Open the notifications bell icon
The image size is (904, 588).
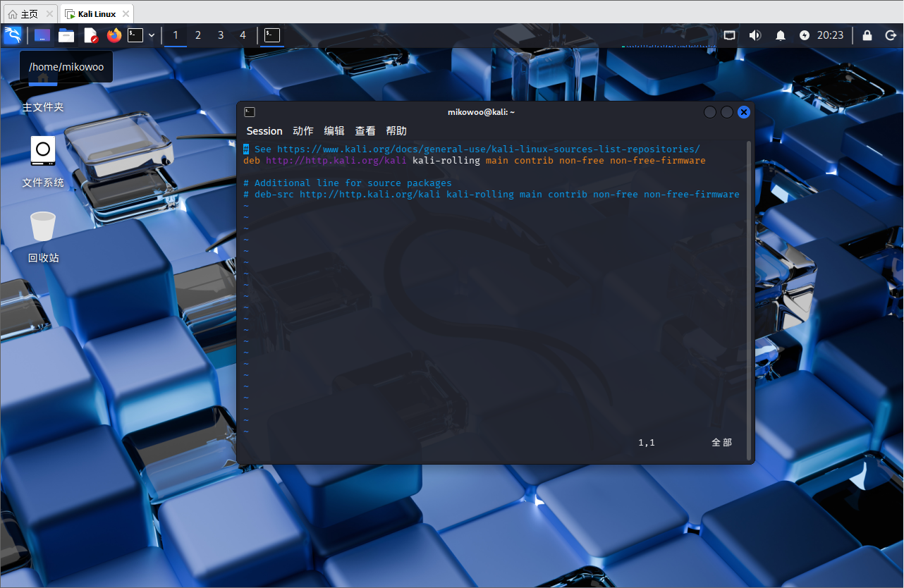click(x=781, y=35)
